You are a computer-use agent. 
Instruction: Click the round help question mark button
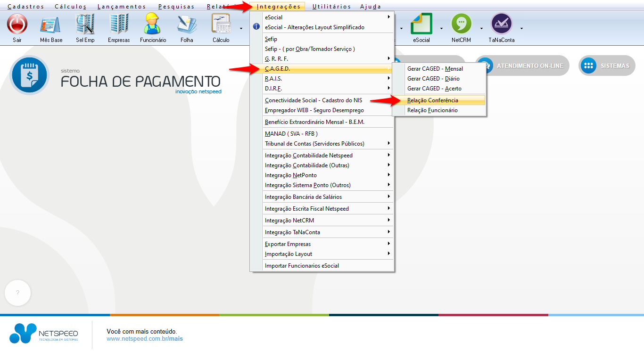tap(17, 293)
